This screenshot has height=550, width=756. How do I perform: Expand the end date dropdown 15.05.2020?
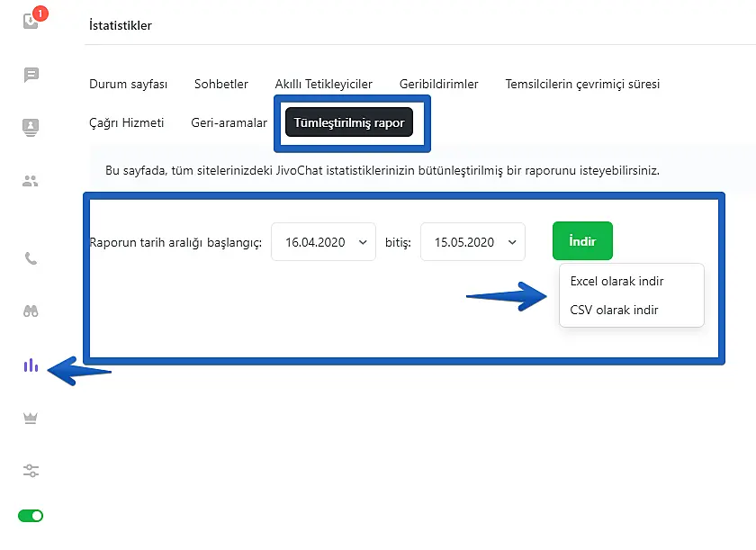coord(472,242)
